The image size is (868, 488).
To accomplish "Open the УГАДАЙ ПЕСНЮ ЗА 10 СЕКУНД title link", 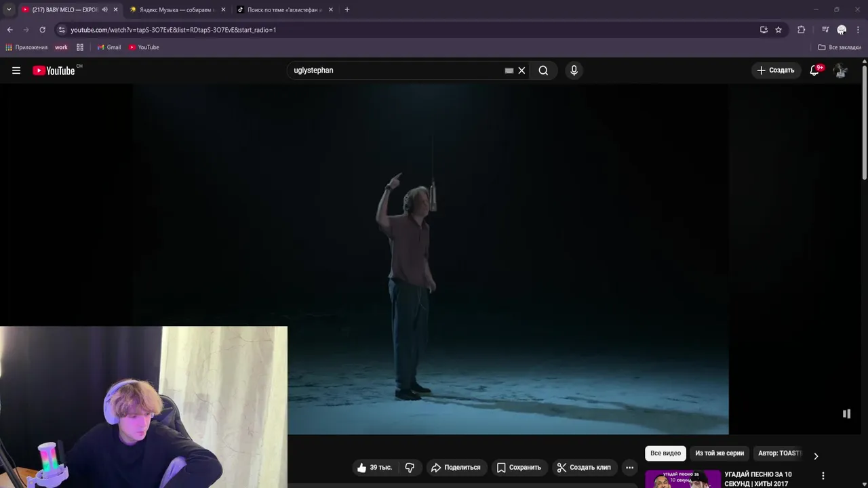I will (x=758, y=479).
